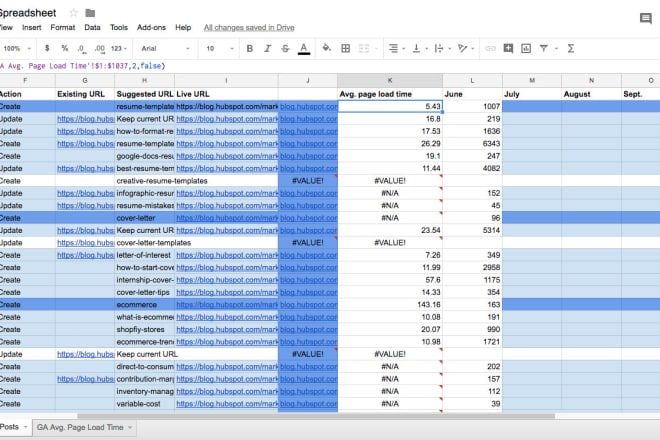Open existing URL link in infographic-resume row

(x=85, y=193)
